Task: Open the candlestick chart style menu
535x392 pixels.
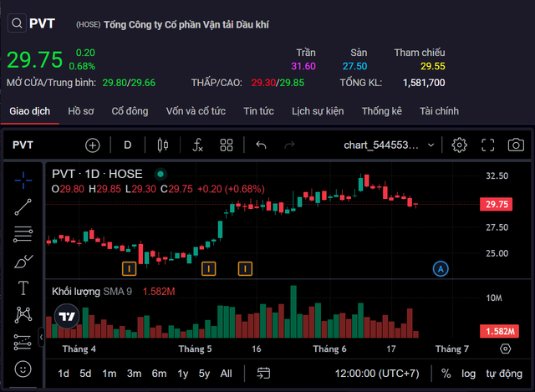Action: click(162, 145)
